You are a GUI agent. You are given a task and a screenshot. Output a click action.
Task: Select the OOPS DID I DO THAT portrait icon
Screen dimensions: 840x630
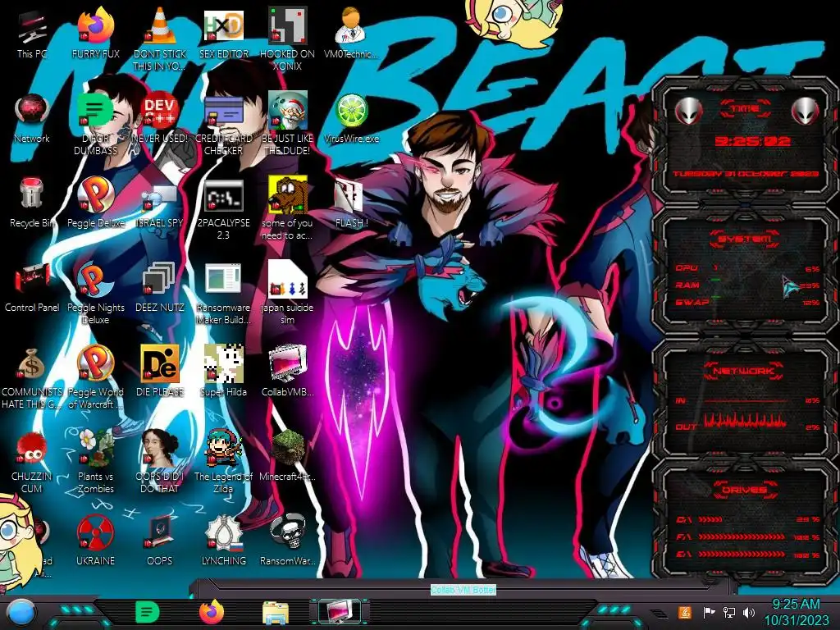(160, 449)
